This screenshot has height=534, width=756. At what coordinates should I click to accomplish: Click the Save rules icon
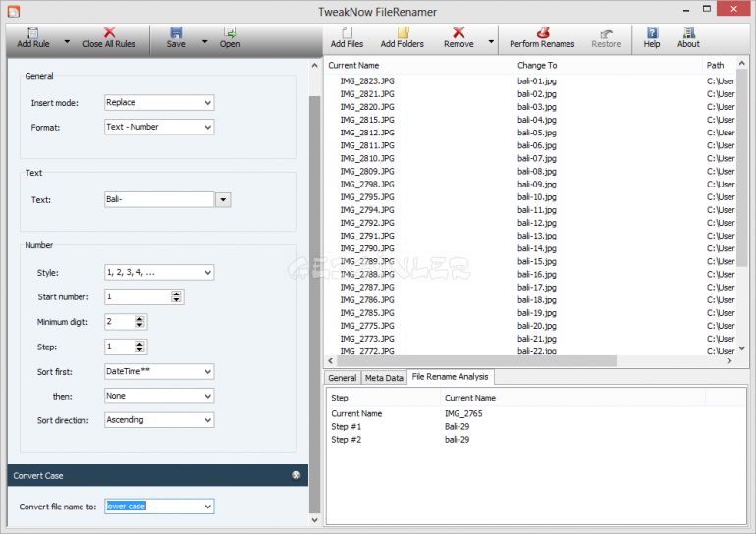[176, 32]
